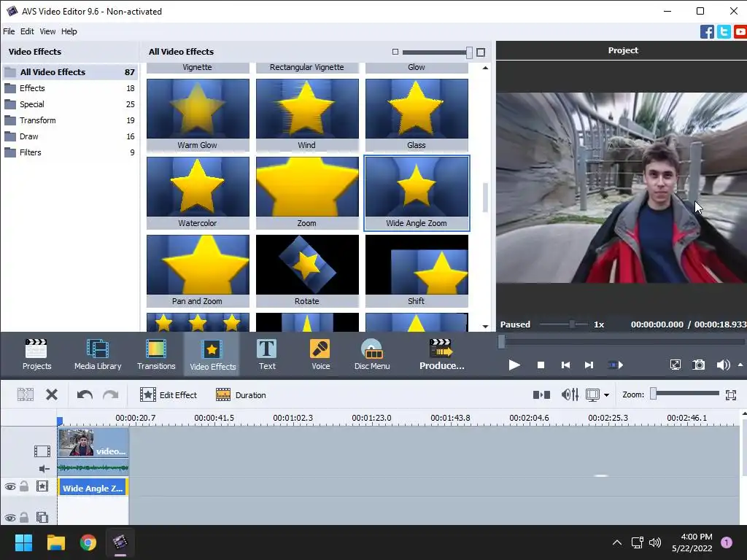Switch preview to full screen
Screen dimensions: 747x560
(x=675, y=365)
